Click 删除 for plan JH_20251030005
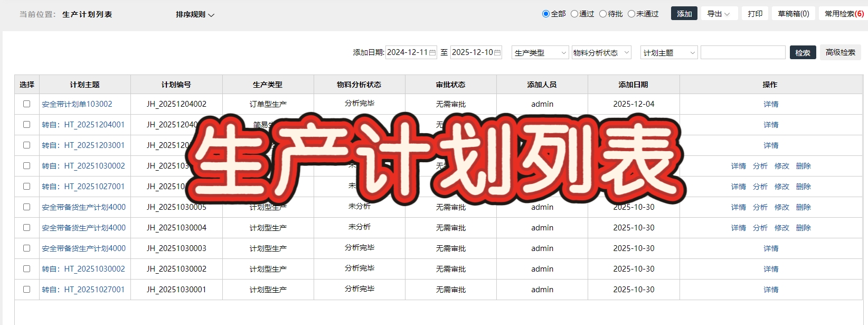The width and height of the screenshot is (868, 325). 803,207
